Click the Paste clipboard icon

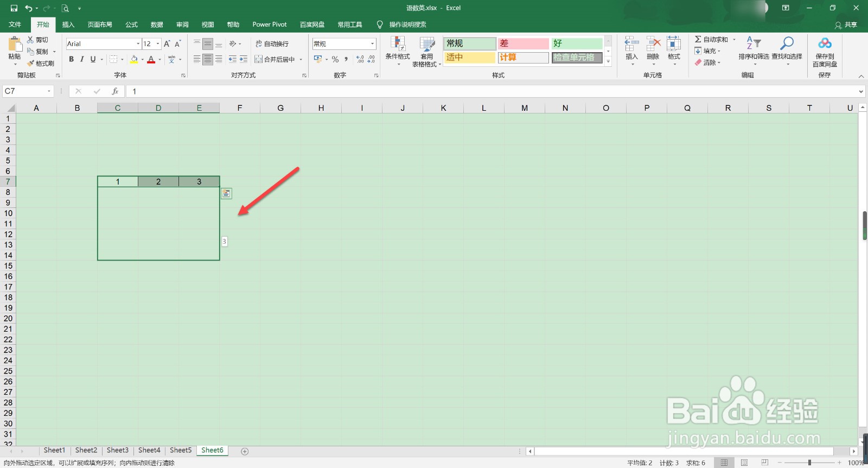[15, 45]
